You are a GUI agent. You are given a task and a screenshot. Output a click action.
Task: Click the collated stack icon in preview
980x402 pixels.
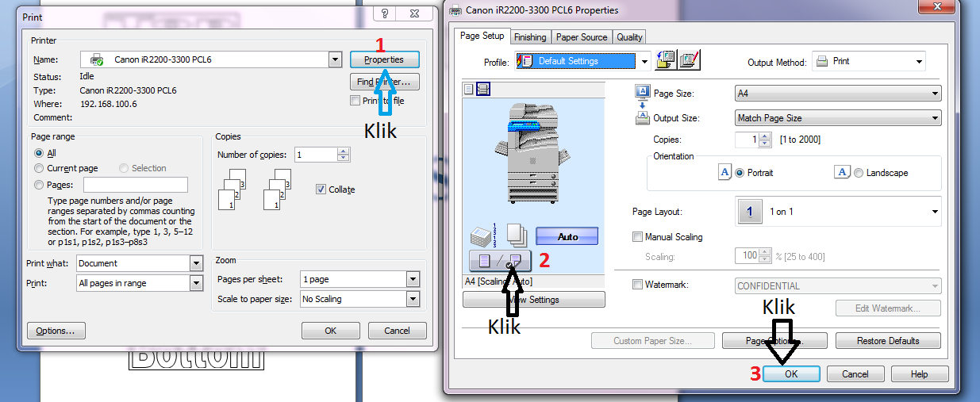(484, 235)
